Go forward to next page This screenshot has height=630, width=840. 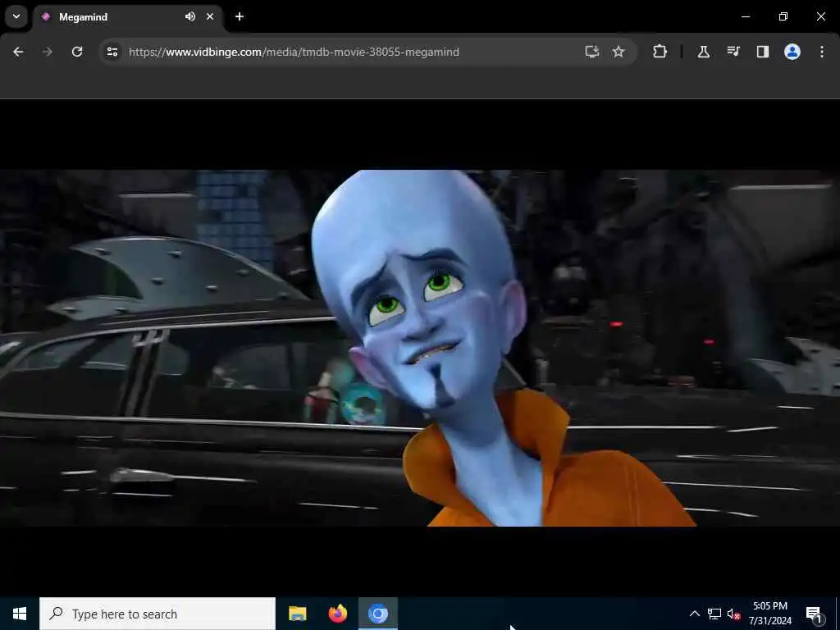coord(48,52)
